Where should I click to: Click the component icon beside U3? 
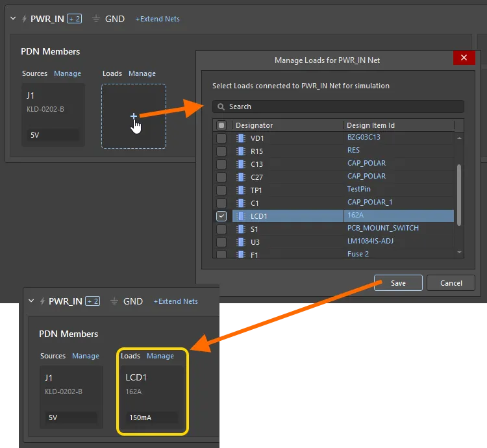(x=240, y=242)
